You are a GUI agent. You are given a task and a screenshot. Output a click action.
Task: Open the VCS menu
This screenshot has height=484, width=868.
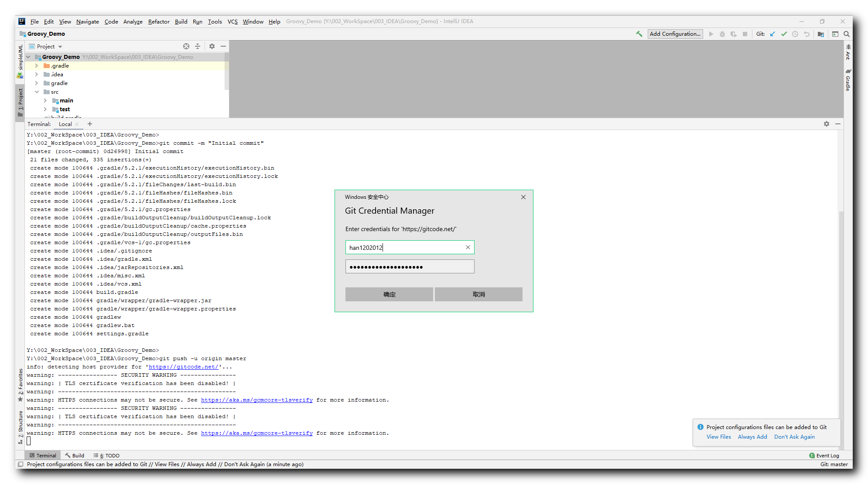click(232, 21)
